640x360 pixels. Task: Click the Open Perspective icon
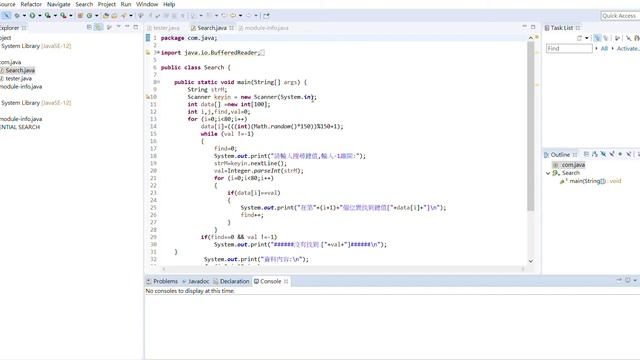point(266,16)
